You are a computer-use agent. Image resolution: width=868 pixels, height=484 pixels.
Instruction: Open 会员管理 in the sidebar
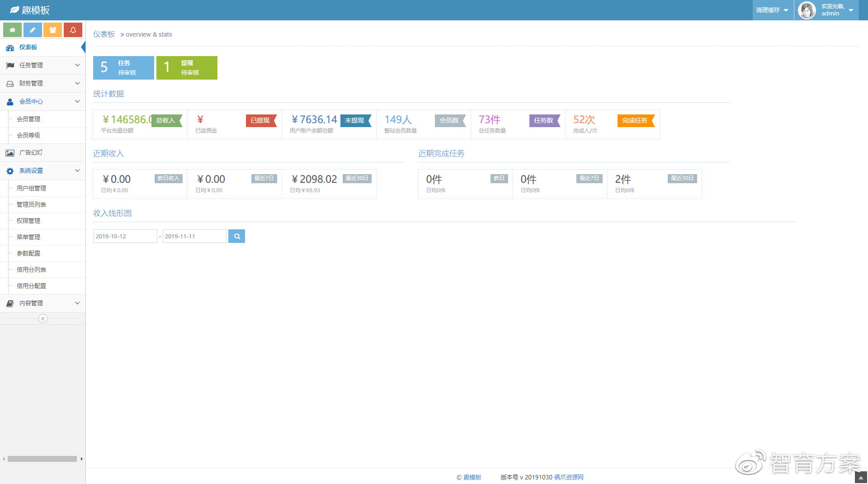[x=28, y=119]
